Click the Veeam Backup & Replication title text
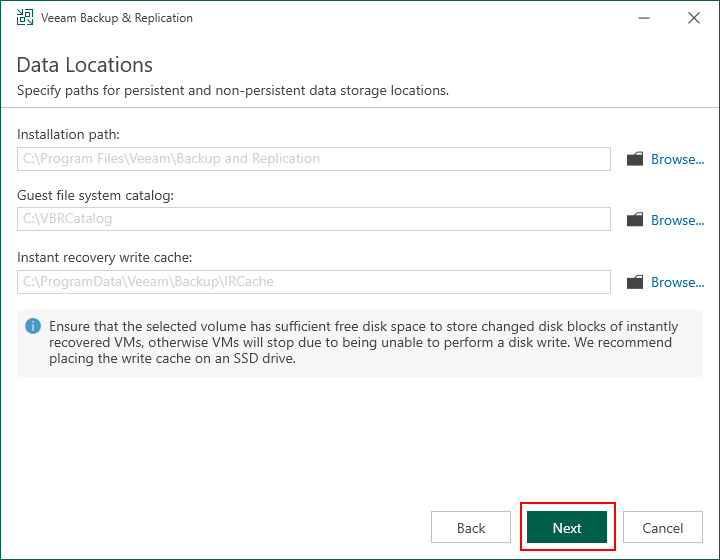The image size is (720, 560). (x=117, y=18)
